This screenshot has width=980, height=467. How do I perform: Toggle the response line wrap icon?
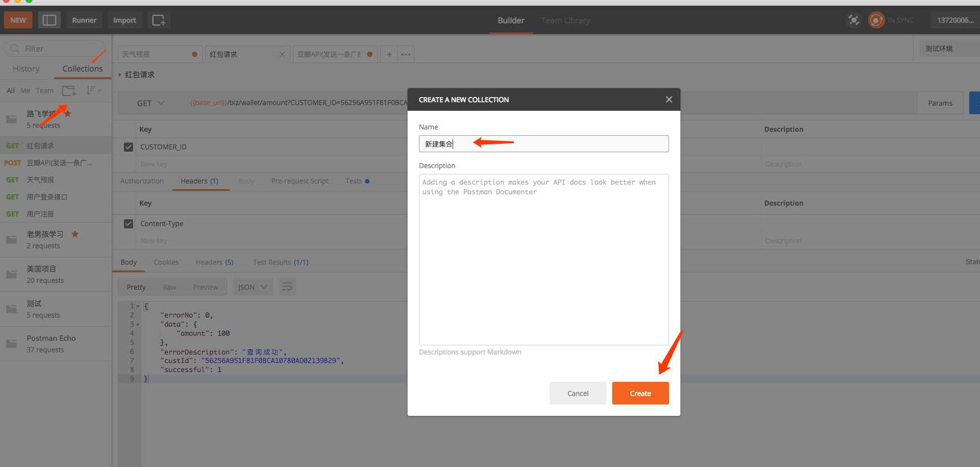(287, 287)
